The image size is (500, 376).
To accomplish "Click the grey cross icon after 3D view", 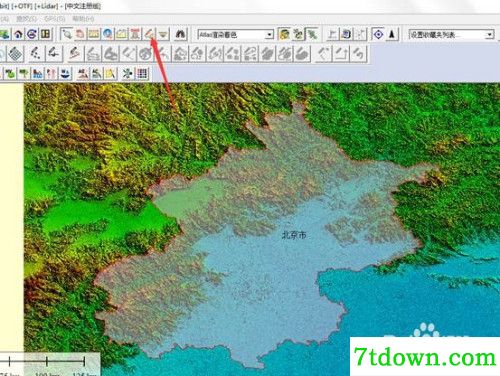I will coord(360,34).
